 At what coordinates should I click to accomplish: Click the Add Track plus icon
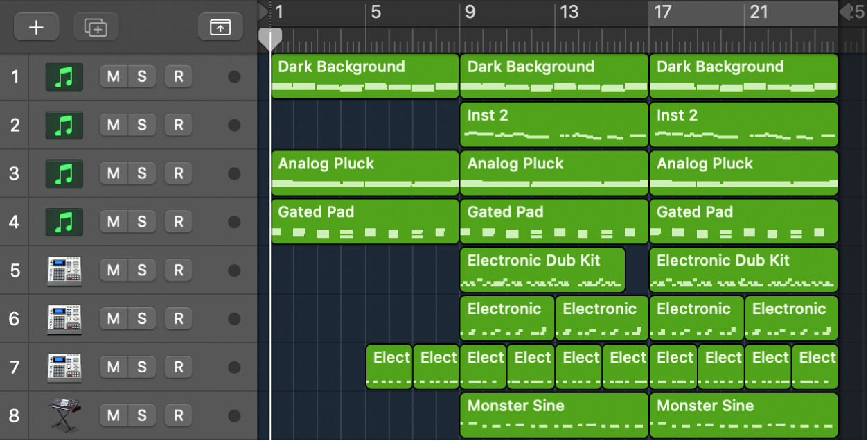pyautogui.click(x=36, y=27)
